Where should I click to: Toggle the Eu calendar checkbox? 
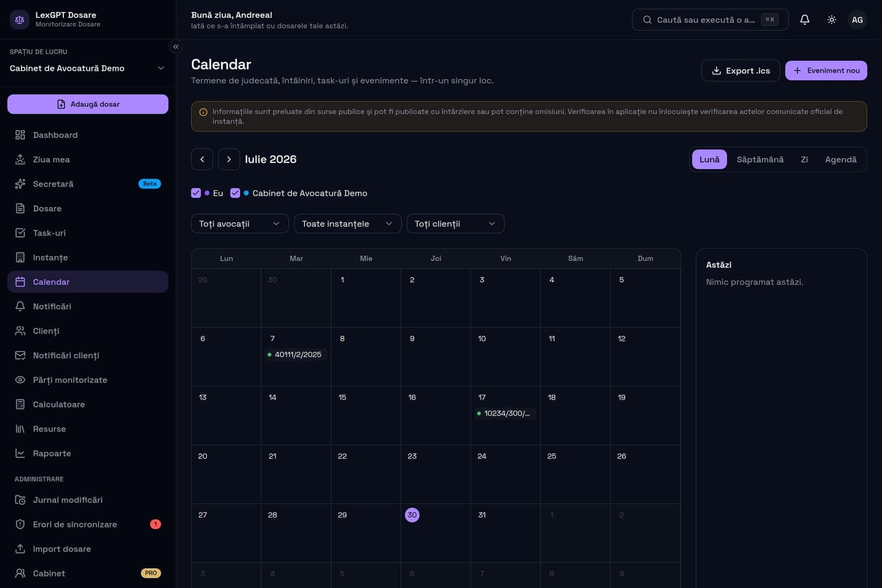click(196, 193)
